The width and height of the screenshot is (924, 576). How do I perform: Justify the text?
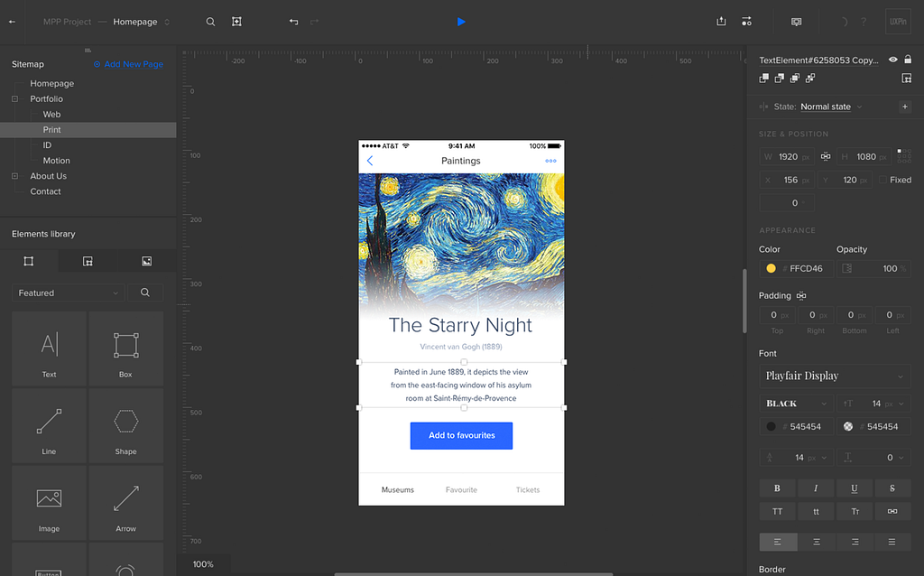(x=892, y=542)
